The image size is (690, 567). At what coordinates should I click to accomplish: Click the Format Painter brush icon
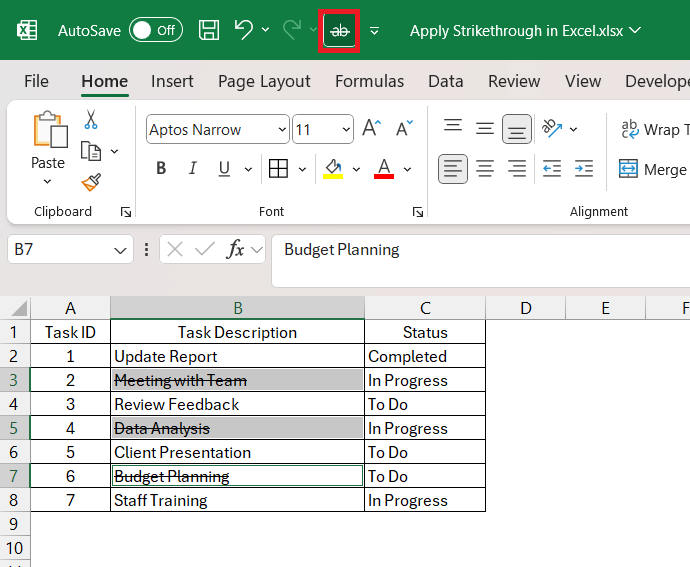(x=91, y=182)
